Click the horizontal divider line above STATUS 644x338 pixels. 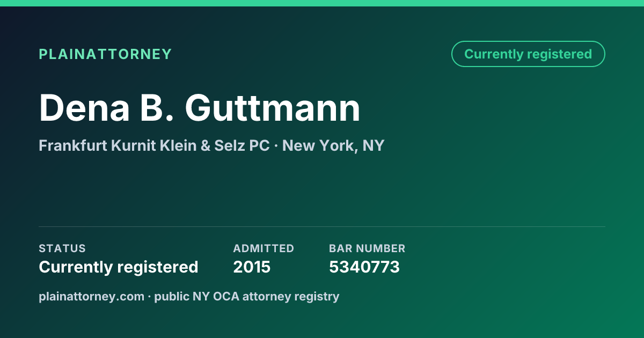(x=322, y=226)
